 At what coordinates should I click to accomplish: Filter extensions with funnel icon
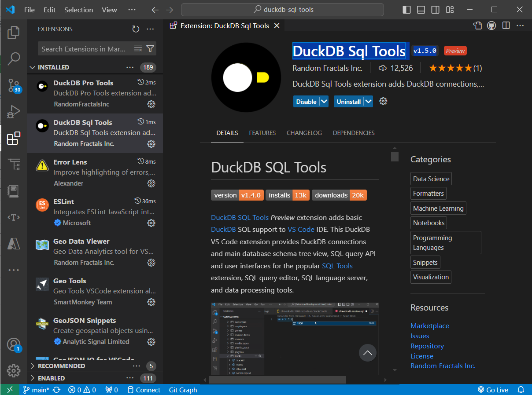[x=150, y=48]
